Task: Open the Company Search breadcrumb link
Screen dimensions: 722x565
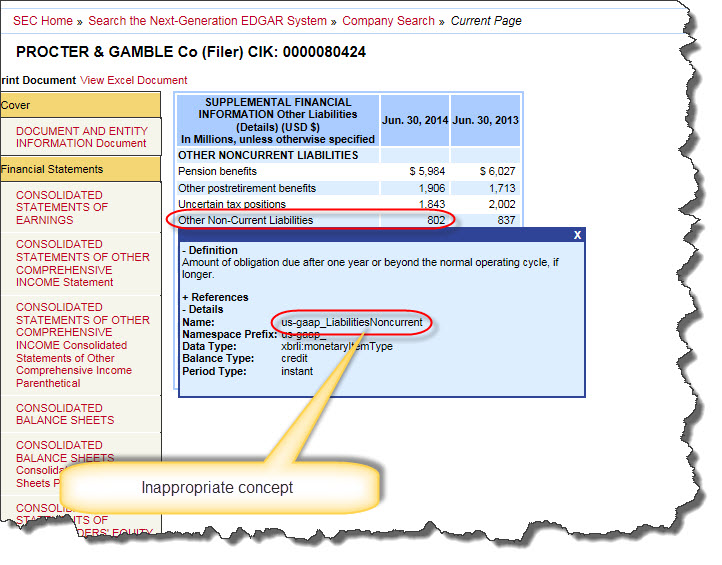Action: (388, 21)
